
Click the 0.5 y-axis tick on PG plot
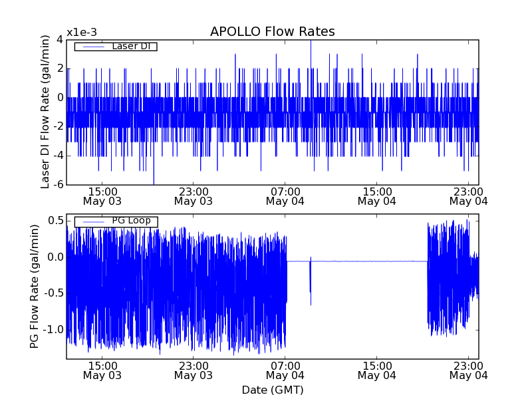click(x=55, y=220)
